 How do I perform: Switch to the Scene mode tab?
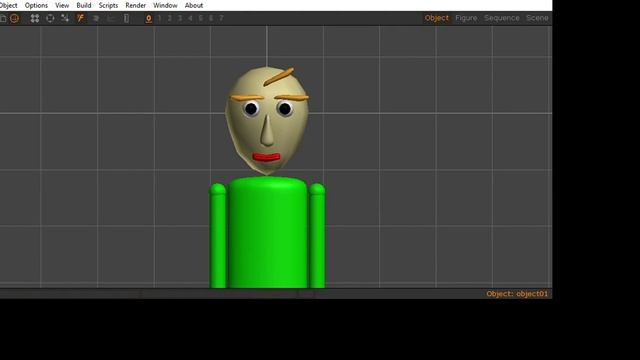click(537, 18)
